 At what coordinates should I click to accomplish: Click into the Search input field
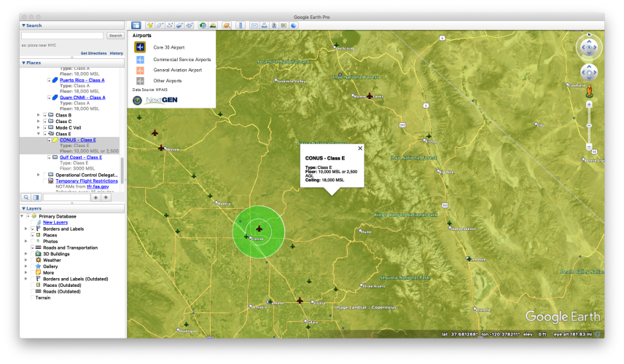tap(63, 36)
